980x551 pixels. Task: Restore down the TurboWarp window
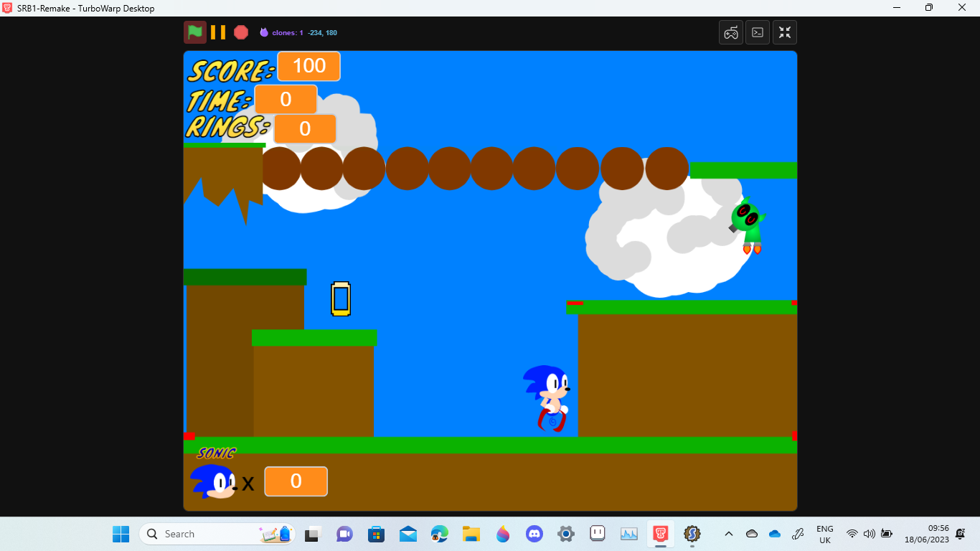coord(929,8)
